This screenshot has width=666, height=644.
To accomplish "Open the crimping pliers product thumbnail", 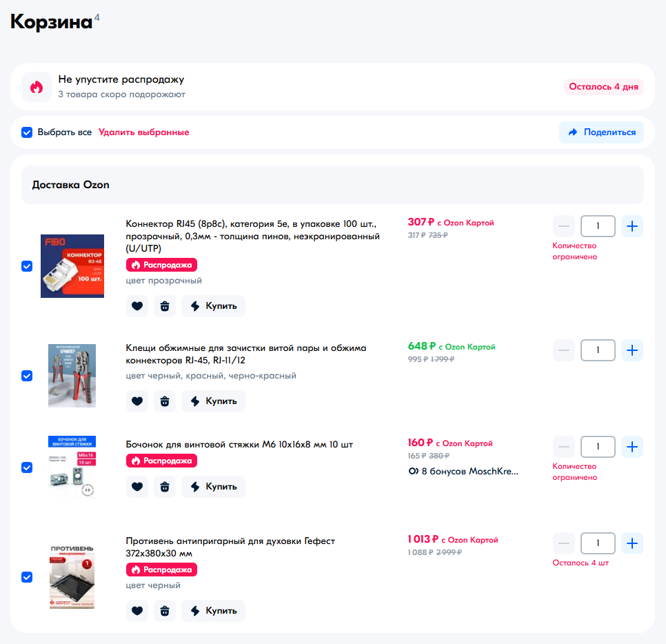I will [x=72, y=376].
